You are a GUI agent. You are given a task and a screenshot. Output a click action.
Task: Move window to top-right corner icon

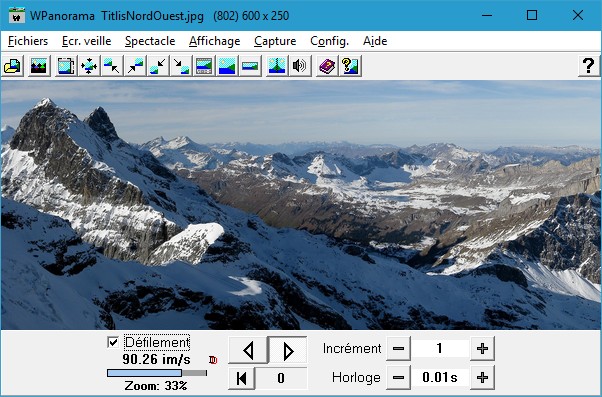[x=135, y=66]
